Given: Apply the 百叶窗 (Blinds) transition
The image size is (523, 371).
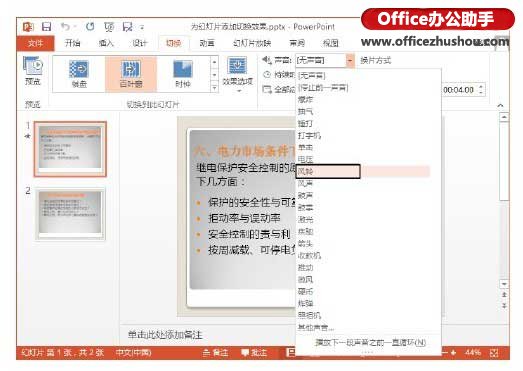Looking at the screenshot, I should tap(131, 74).
